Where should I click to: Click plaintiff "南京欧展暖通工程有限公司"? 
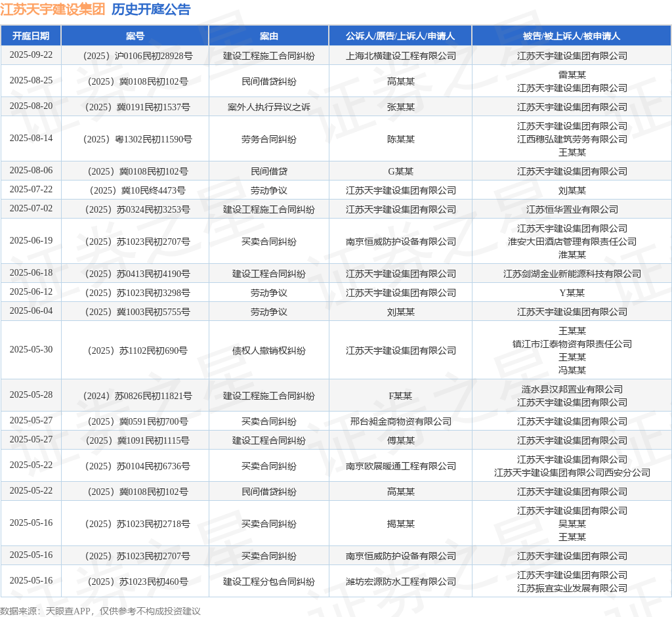pos(401,467)
